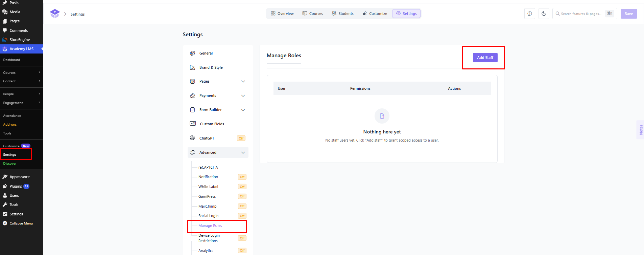The width and height of the screenshot is (644, 255).
Task: Click the Advanced sliders icon
Action: coord(192,152)
